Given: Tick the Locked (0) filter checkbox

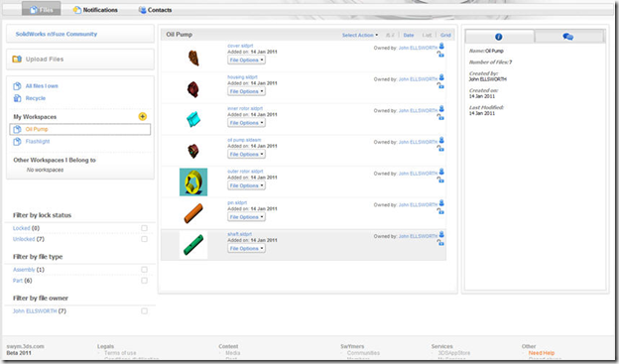Looking at the screenshot, I should 144,228.
